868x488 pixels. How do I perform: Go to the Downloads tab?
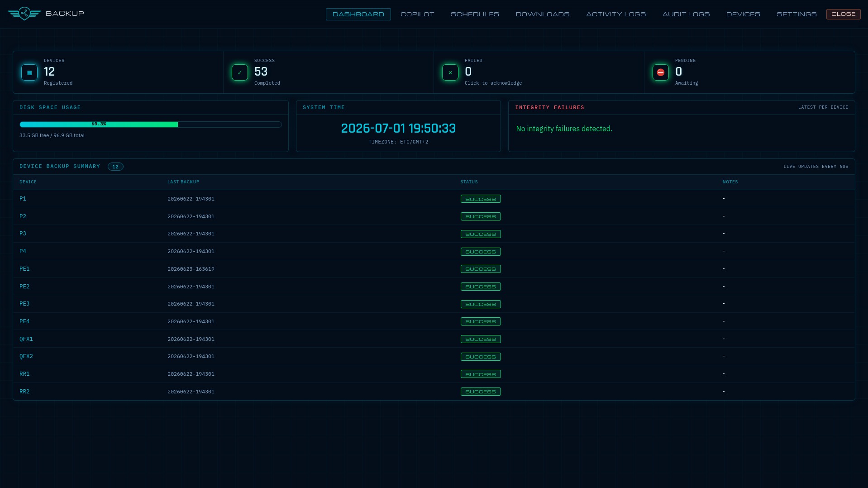(543, 14)
